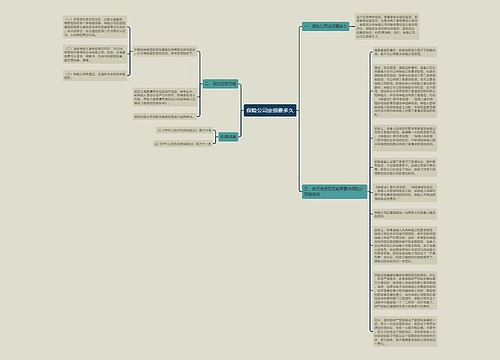Select the 二、保险定损流程 branch node
Screen dimensions: 500x360
pyautogui.click(x=220, y=84)
